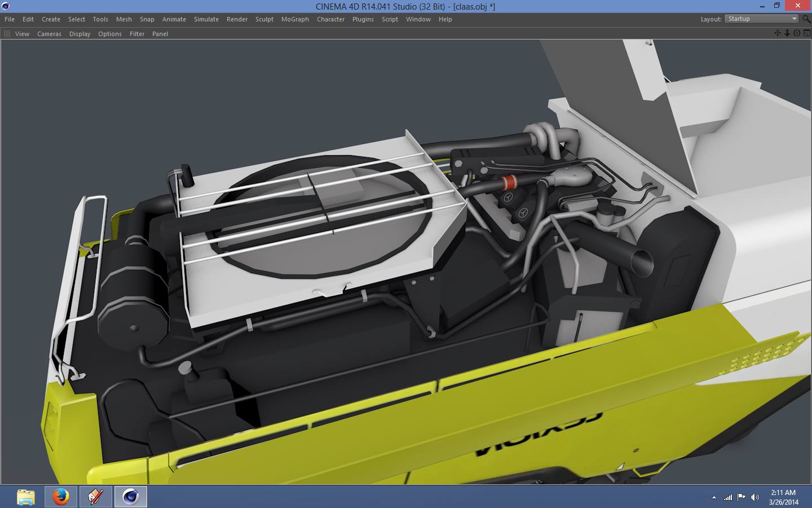
Task: Open the Animate menu
Action: (174, 19)
